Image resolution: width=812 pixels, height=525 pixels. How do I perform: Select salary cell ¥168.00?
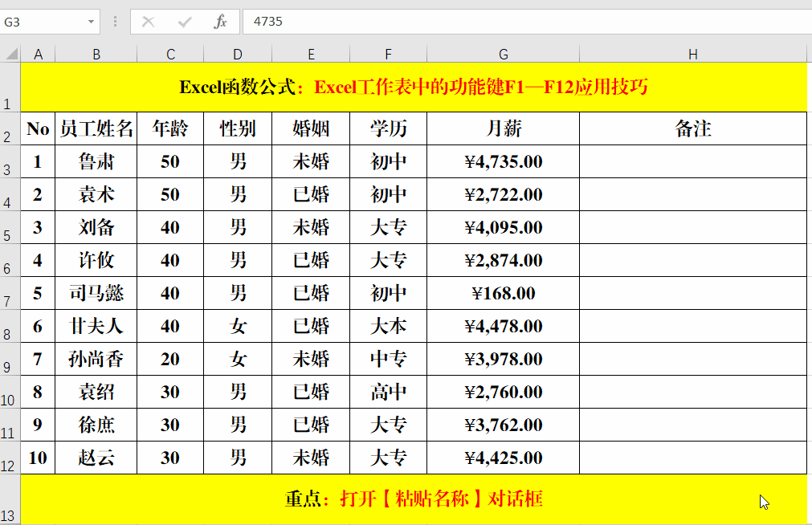[x=504, y=293]
